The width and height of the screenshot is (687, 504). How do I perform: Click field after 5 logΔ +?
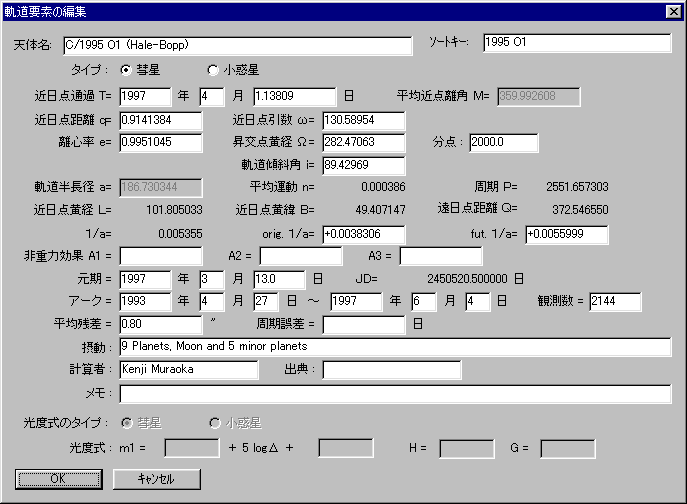coord(346,448)
